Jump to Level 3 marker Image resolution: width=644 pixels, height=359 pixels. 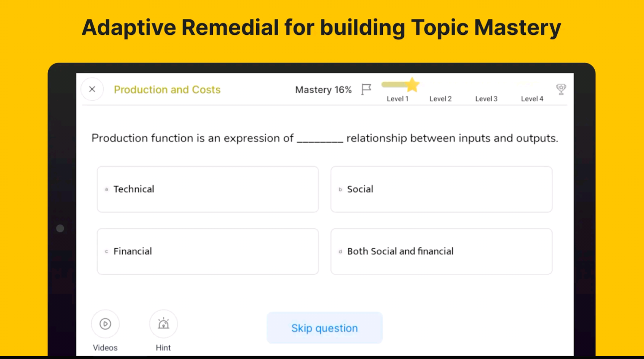[x=486, y=99]
